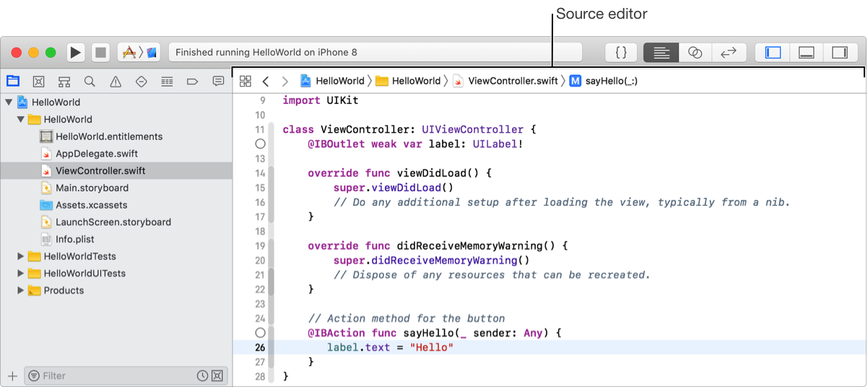Viewport: 868px width, 387px height.
Task: Toggle the Debug area visibility
Action: [x=806, y=53]
